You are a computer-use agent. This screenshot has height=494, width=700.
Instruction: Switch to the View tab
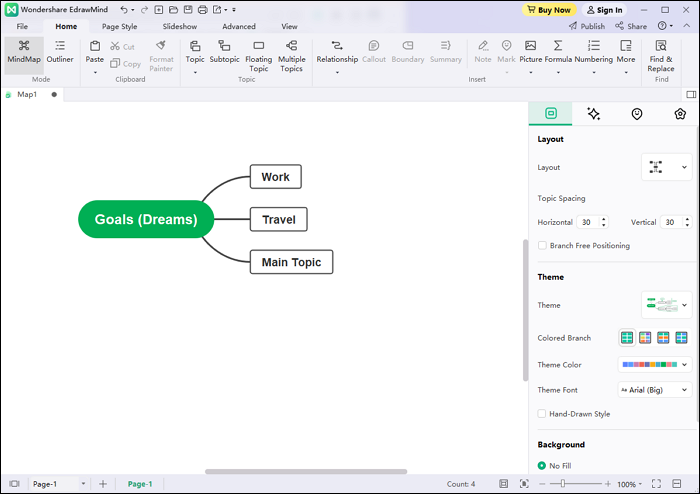[x=289, y=26]
